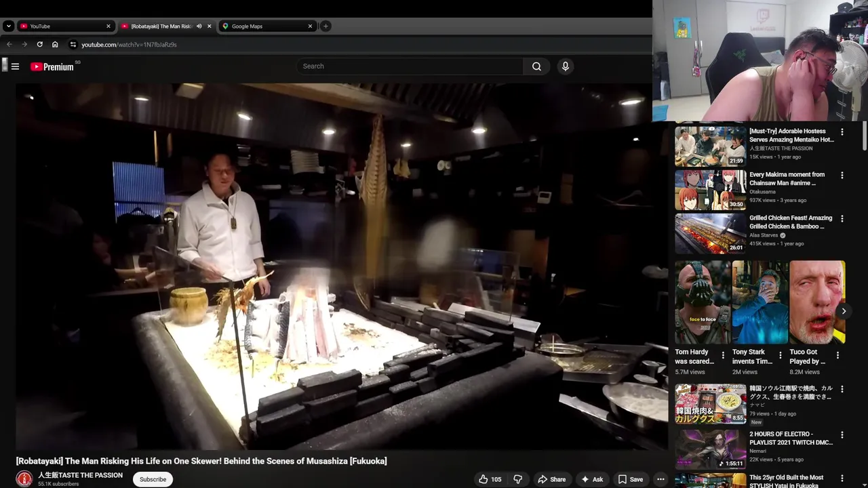This screenshot has width=868, height=488.
Task: Open options for Adorable Hostess Mentaiko video
Action: click(x=842, y=131)
